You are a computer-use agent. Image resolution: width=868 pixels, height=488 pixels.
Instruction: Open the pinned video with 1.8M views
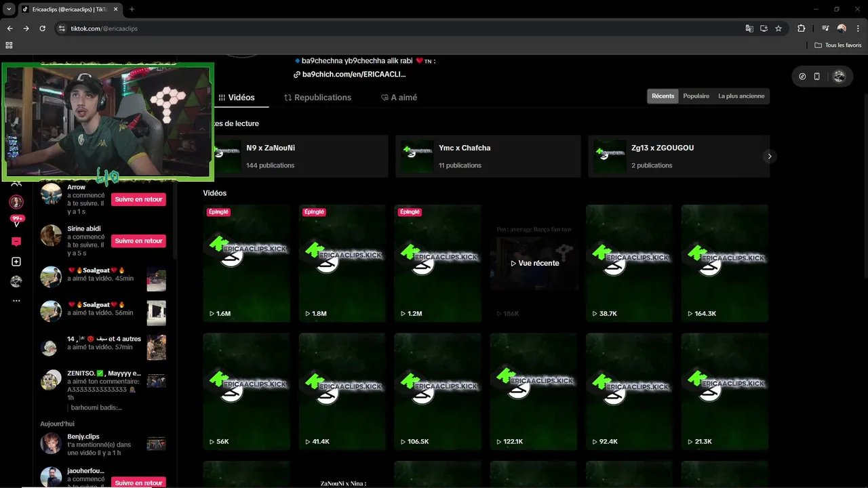[x=342, y=263]
